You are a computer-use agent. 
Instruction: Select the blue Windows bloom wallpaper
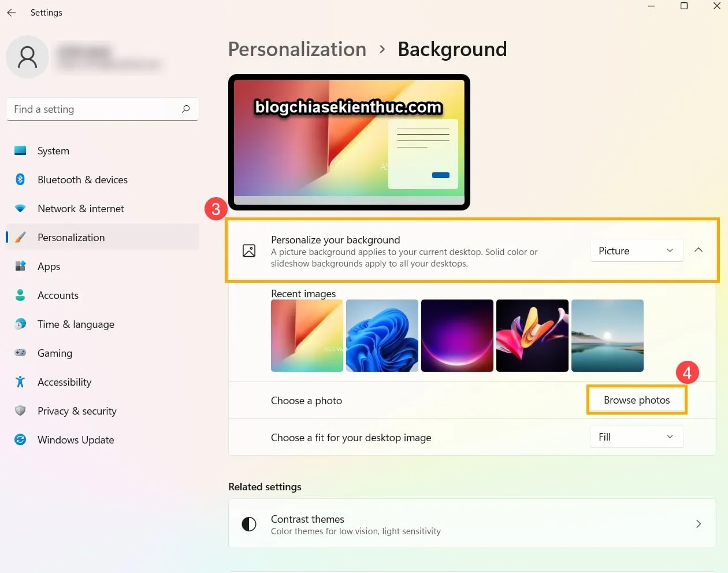coord(382,335)
